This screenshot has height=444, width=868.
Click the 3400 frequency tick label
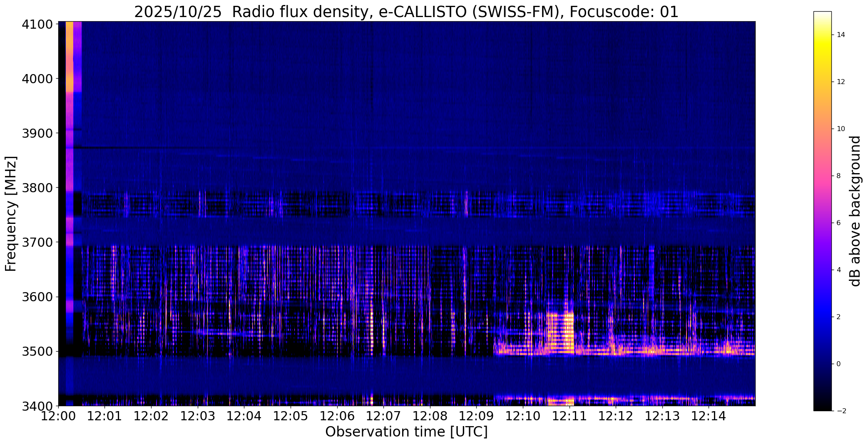(x=37, y=406)
